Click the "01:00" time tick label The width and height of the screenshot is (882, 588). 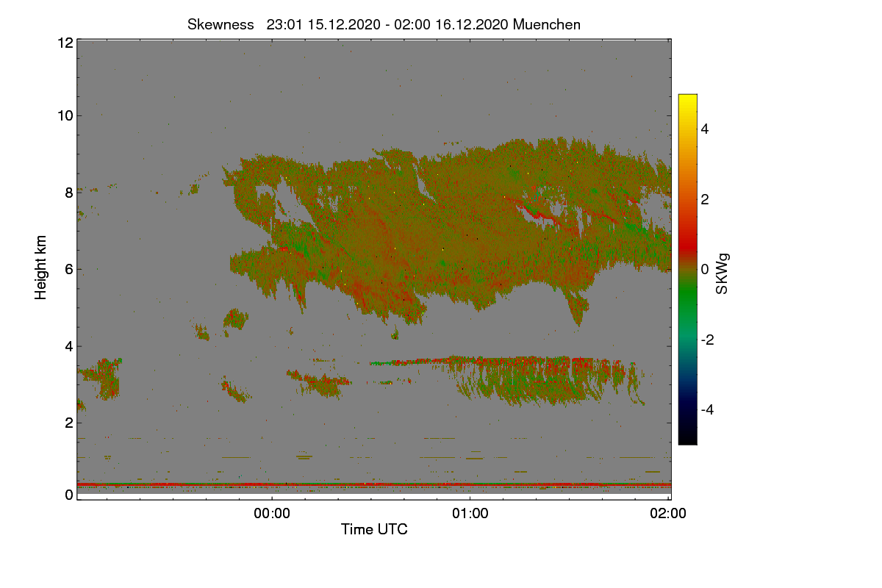point(470,514)
